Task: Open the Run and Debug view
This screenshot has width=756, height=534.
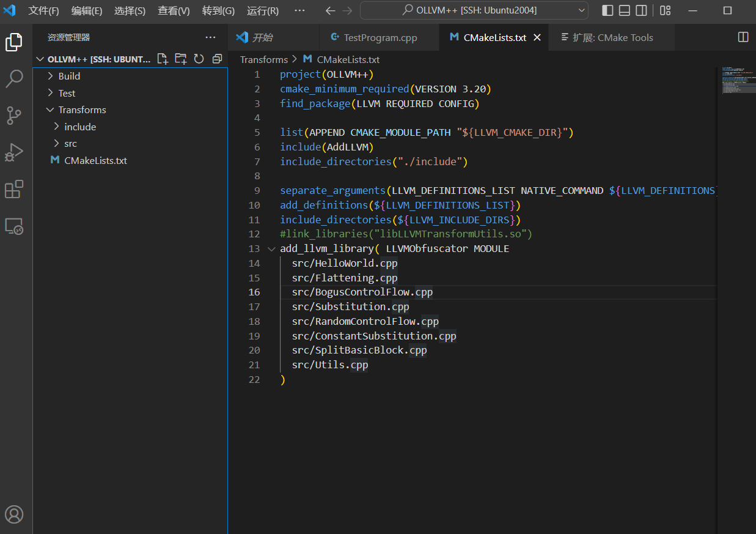Action: point(14,152)
